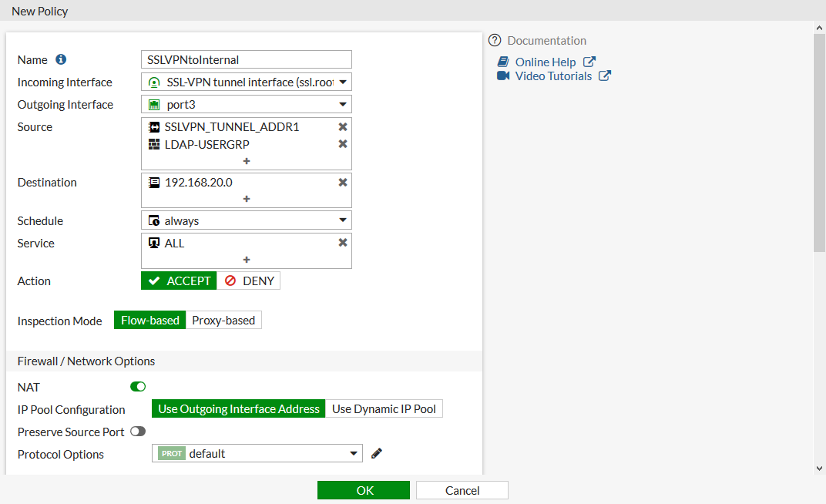Expand the Outgoing Interface dropdown

click(x=247, y=105)
